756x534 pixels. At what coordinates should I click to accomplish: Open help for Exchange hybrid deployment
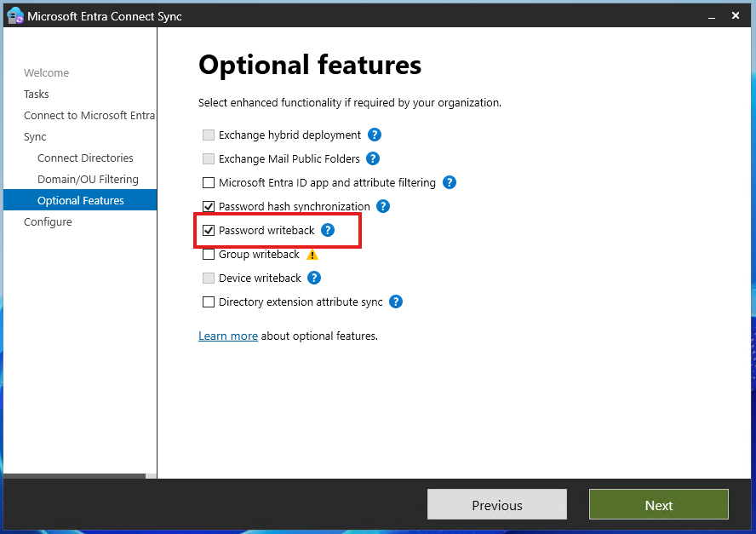coord(374,135)
